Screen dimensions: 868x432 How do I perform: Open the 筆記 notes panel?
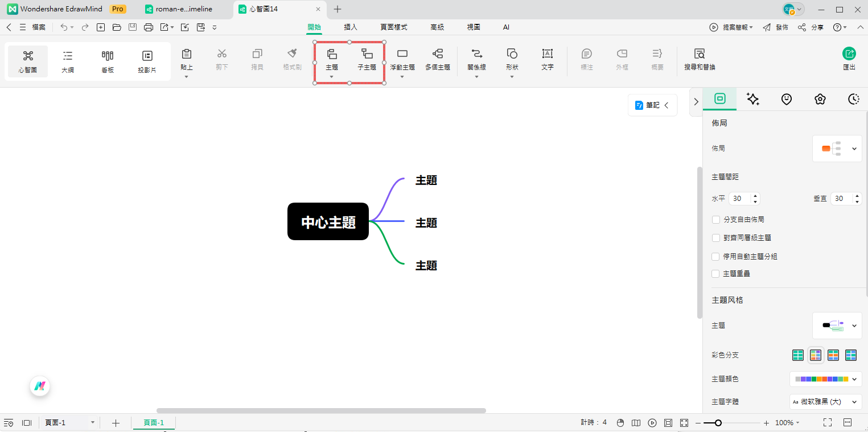point(649,105)
